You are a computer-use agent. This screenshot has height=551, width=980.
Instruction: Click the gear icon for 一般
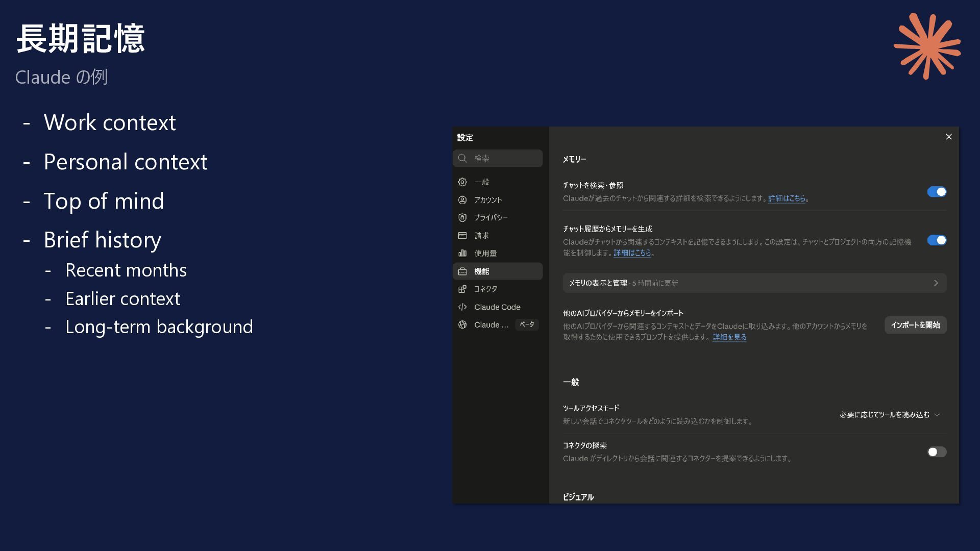click(x=462, y=182)
